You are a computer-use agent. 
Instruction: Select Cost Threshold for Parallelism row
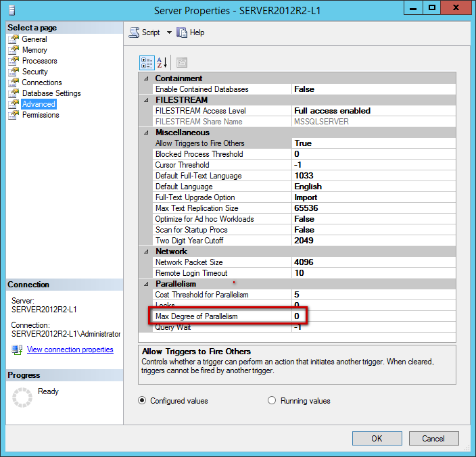point(304,295)
